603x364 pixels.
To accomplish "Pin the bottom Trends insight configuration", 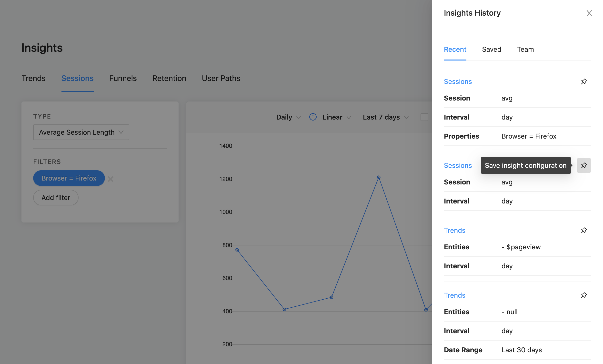I will (x=584, y=295).
